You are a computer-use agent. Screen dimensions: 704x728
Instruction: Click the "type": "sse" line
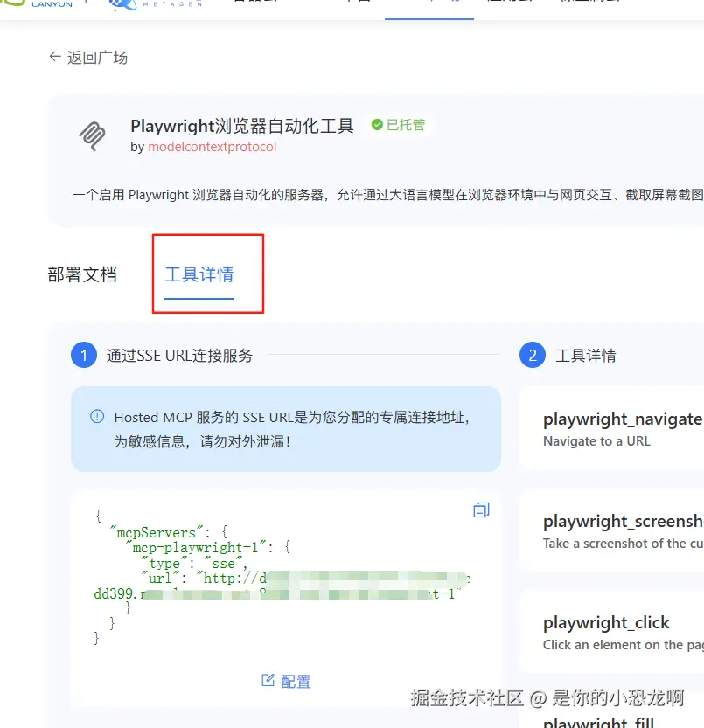coord(194,564)
